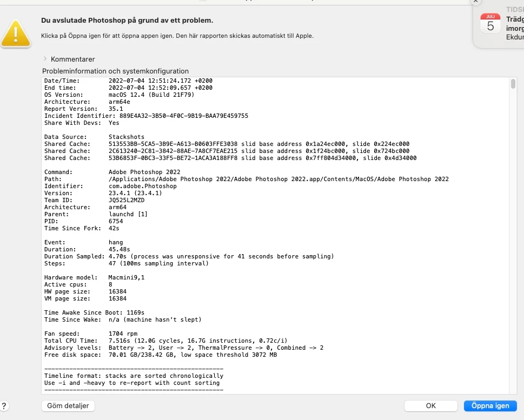Click the report's vertical scrollbar thumb
Viewport: 524px width, 420px height.
513,84
